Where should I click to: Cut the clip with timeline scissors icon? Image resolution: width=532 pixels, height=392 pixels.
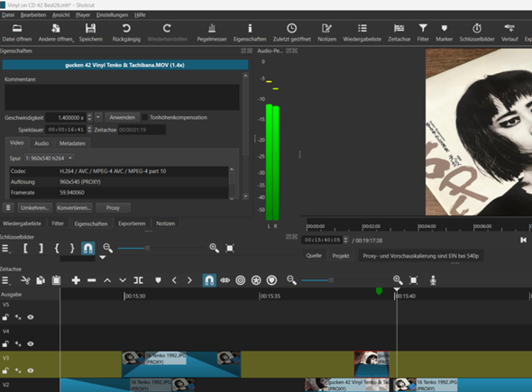[25, 280]
